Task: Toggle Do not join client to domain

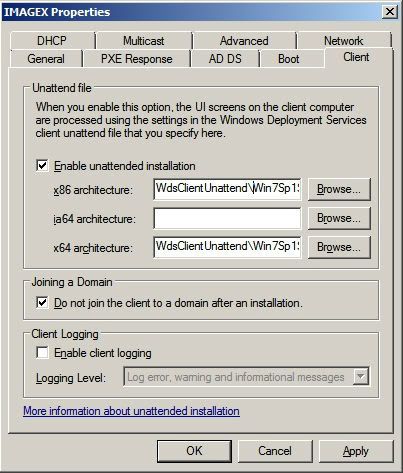Action: (x=42, y=303)
